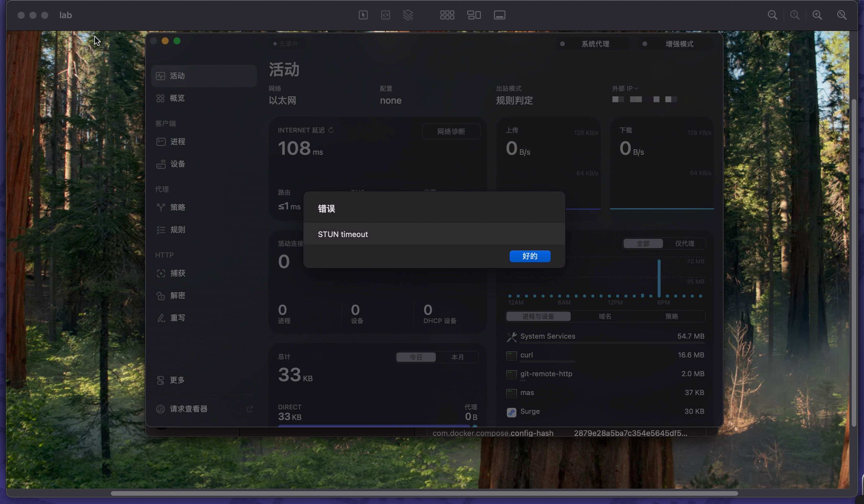
Task: Select the 全部 segment
Action: [643, 243]
